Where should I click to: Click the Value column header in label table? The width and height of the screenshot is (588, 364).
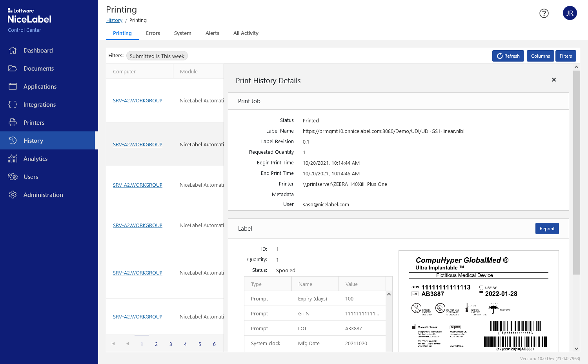362,284
